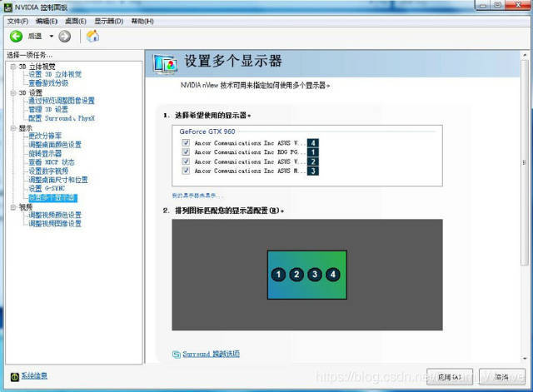Open 调整视频图像设置 task
The height and width of the screenshot is (392, 533).
(55, 224)
